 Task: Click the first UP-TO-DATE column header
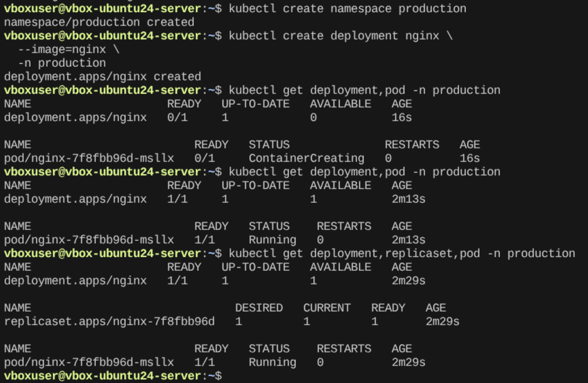coord(256,104)
